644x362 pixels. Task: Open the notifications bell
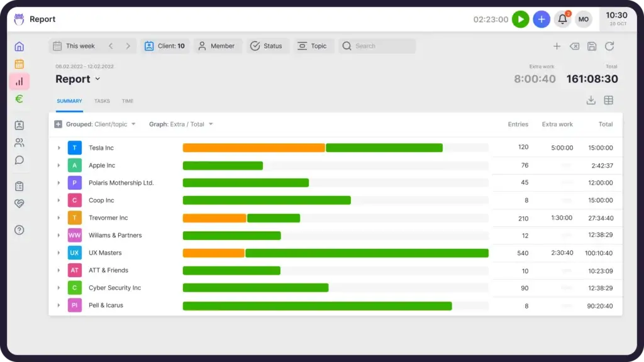(562, 19)
